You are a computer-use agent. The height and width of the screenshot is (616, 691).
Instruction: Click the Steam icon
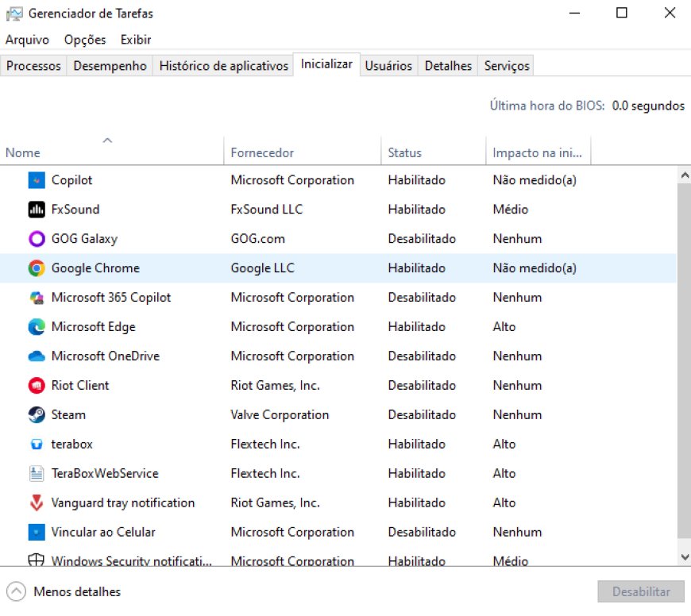[x=37, y=415]
